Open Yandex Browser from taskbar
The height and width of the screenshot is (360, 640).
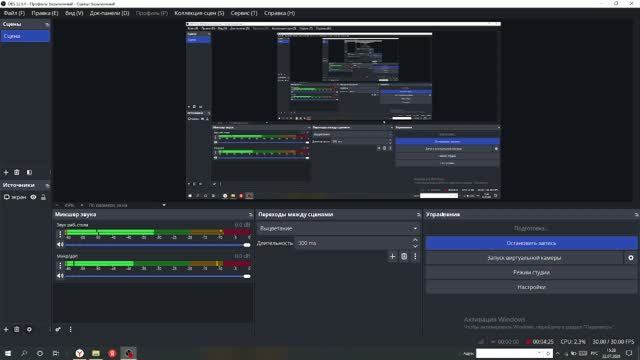80,353
